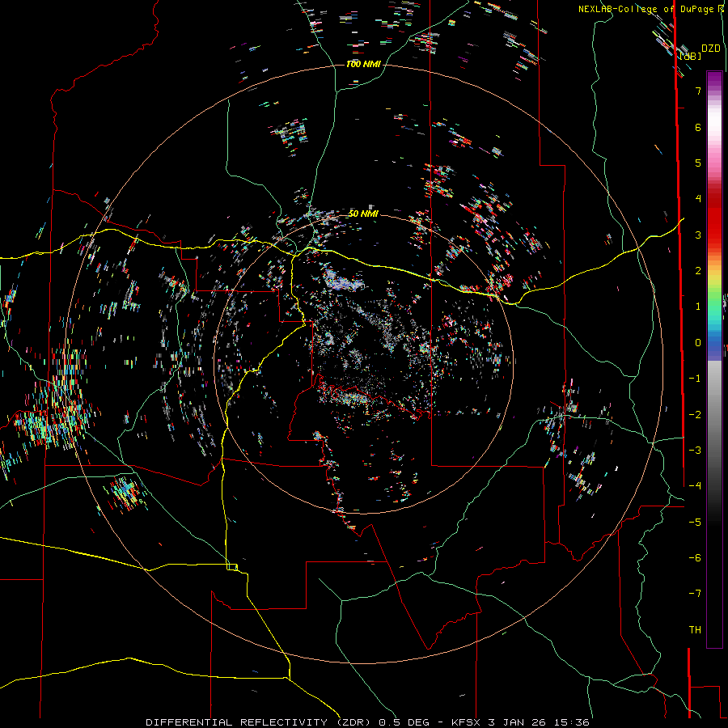The image size is (728, 728).
Task: Click the "0" value on color scale
Action: click(x=698, y=343)
